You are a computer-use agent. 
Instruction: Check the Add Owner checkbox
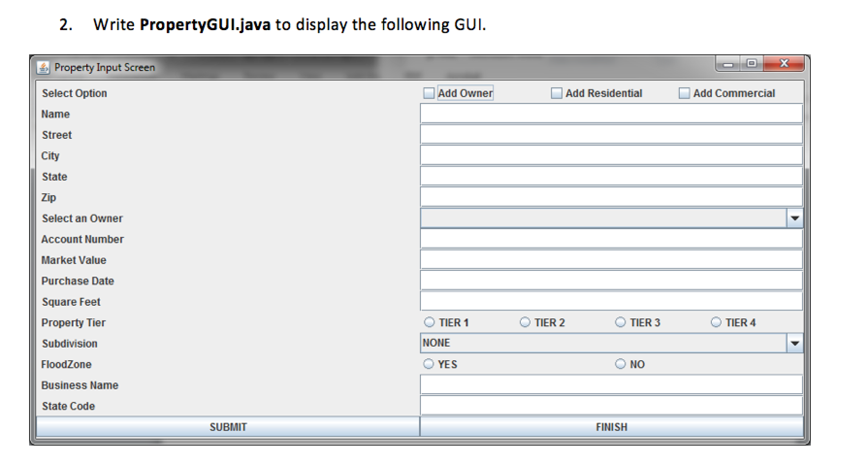[429, 93]
